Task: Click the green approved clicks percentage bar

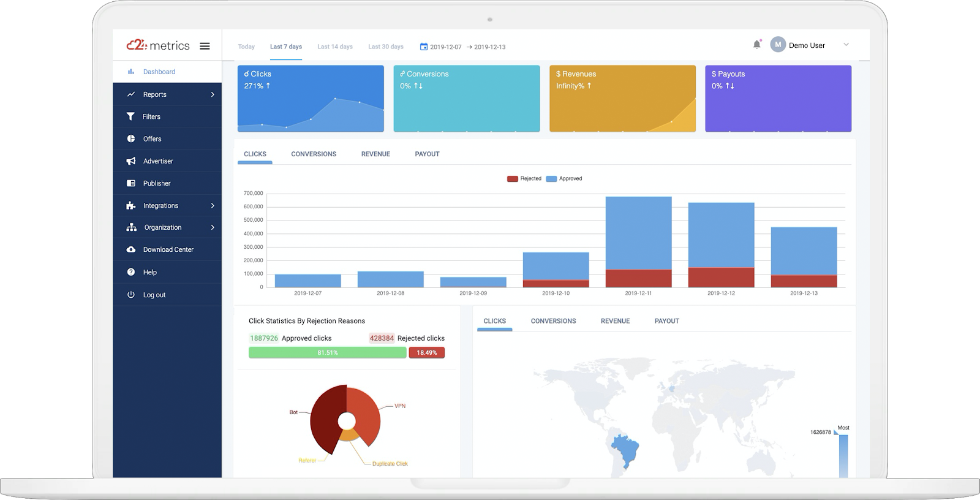Action: click(327, 353)
